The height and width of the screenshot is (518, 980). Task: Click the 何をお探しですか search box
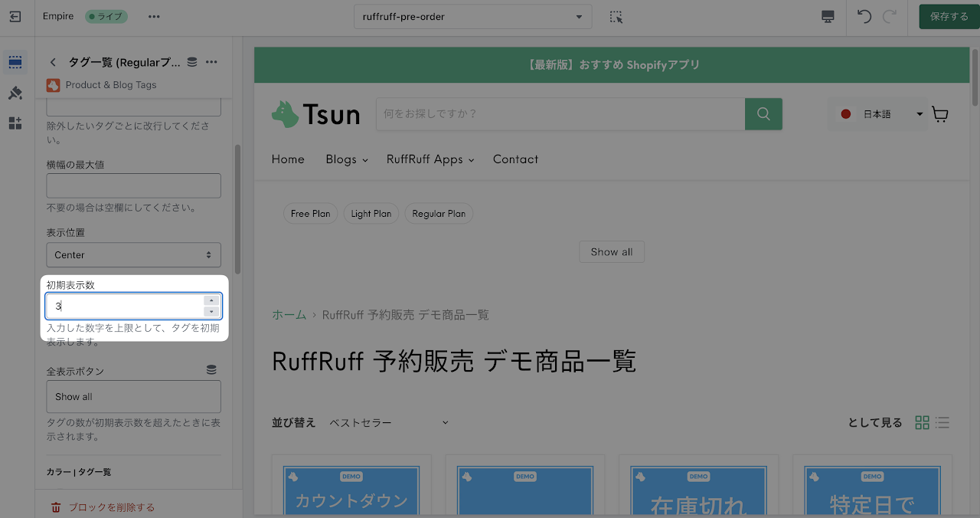click(x=560, y=114)
